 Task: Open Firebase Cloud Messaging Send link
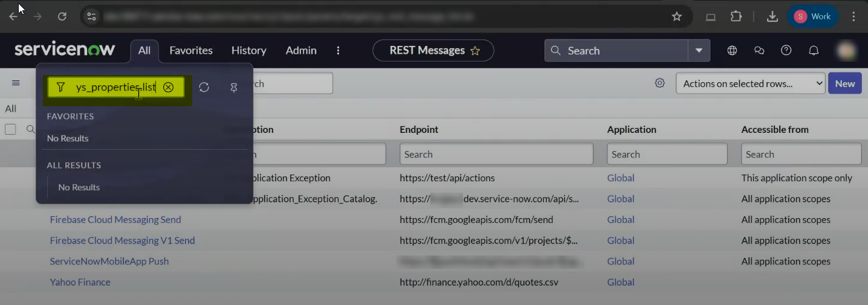115,220
